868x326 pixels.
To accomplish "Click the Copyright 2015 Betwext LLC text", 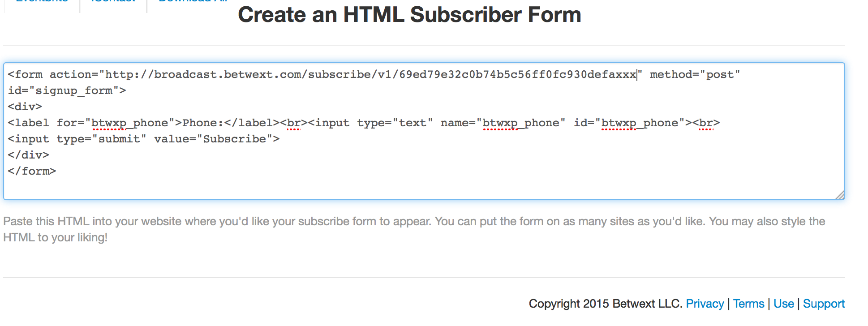I will click(x=606, y=304).
